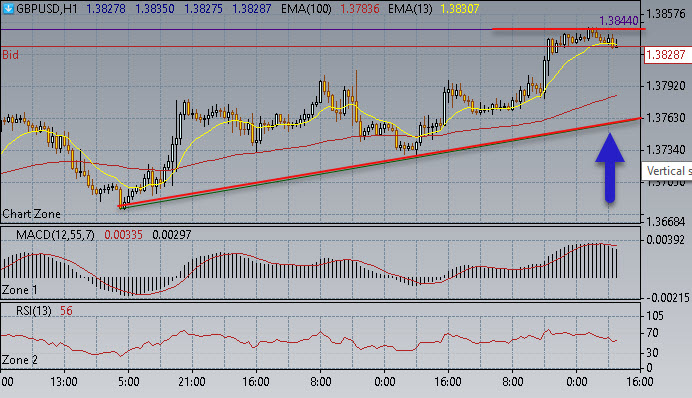Click the RSI 70 level scale label
Image resolution: width=692 pixels, height=398 pixels.
[652, 333]
